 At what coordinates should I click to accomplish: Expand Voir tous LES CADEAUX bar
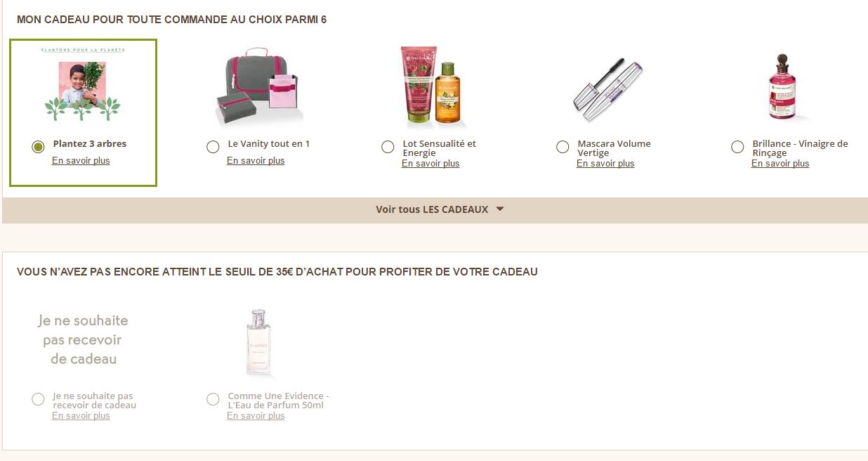pyautogui.click(x=431, y=209)
